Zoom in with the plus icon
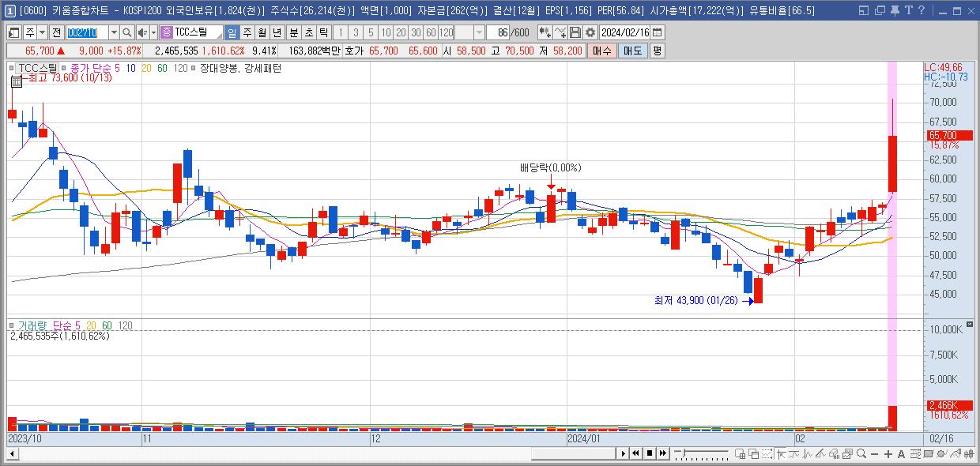 [888, 454]
